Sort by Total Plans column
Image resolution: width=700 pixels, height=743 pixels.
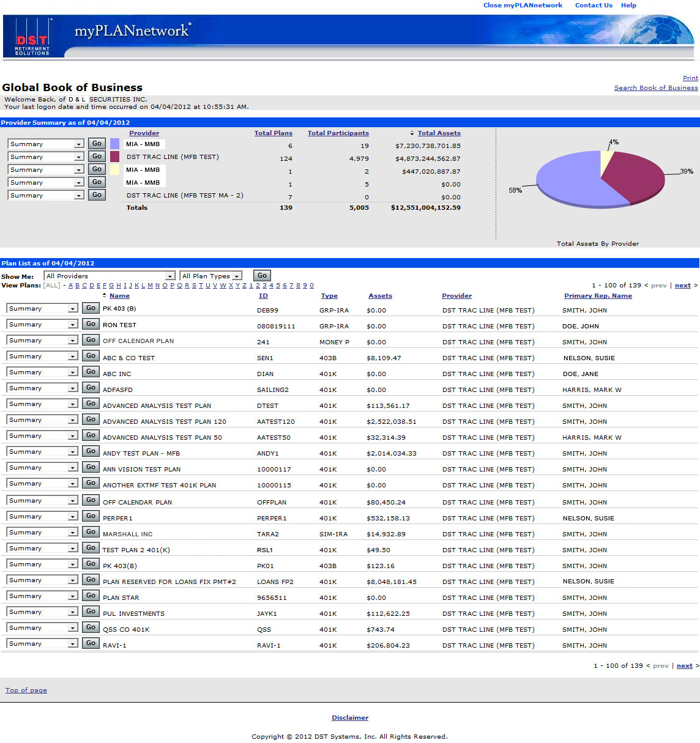point(274,133)
